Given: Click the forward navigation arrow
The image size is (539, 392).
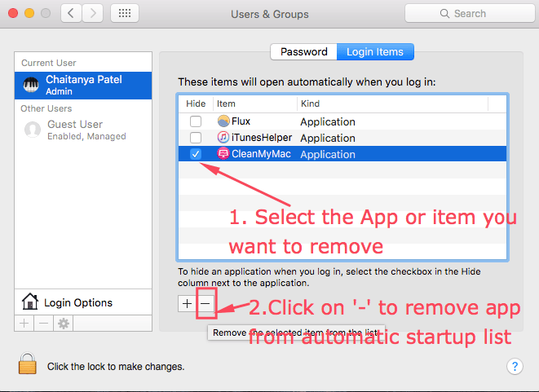Looking at the screenshot, I should (93, 13).
